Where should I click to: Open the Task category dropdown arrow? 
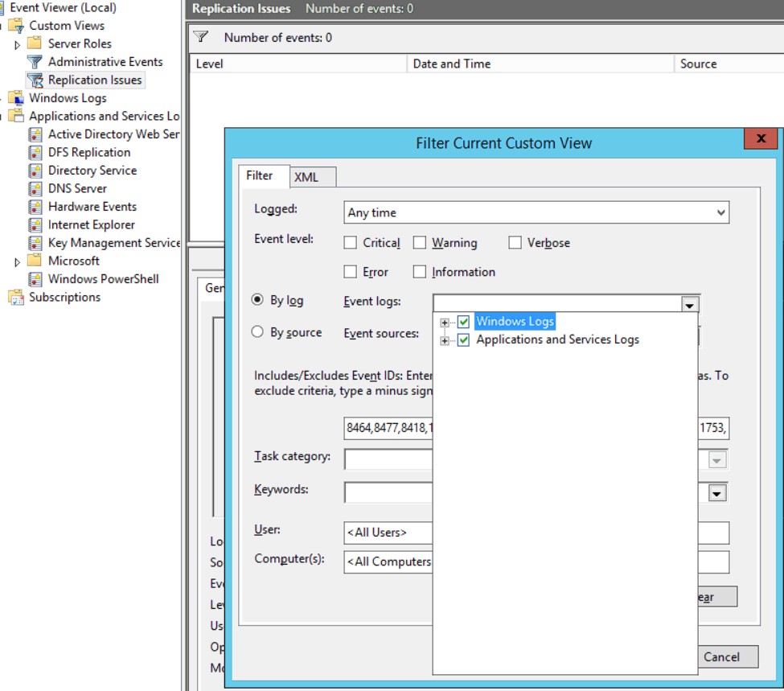click(716, 460)
